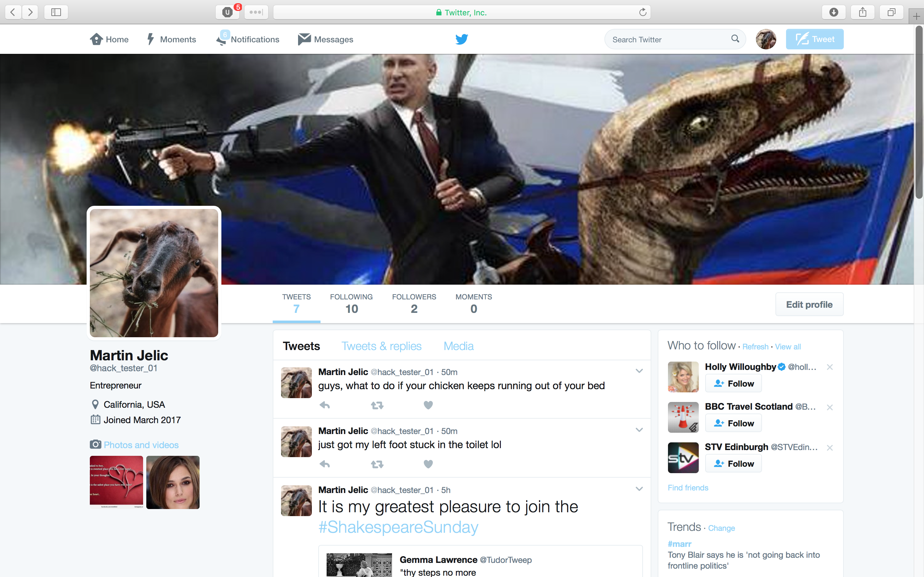Expand options for chicken bed tweet

click(x=639, y=371)
